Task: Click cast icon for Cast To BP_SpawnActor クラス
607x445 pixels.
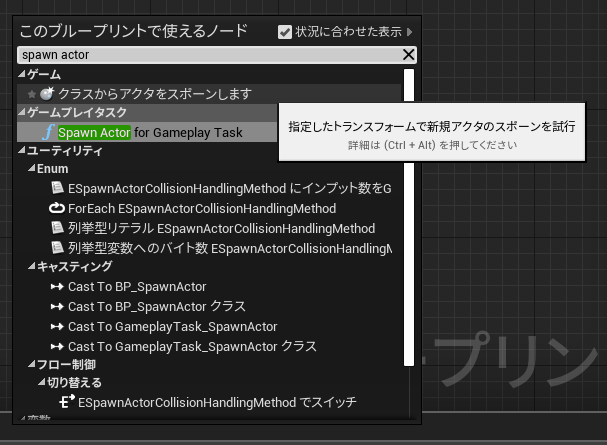Action: [x=57, y=307]
